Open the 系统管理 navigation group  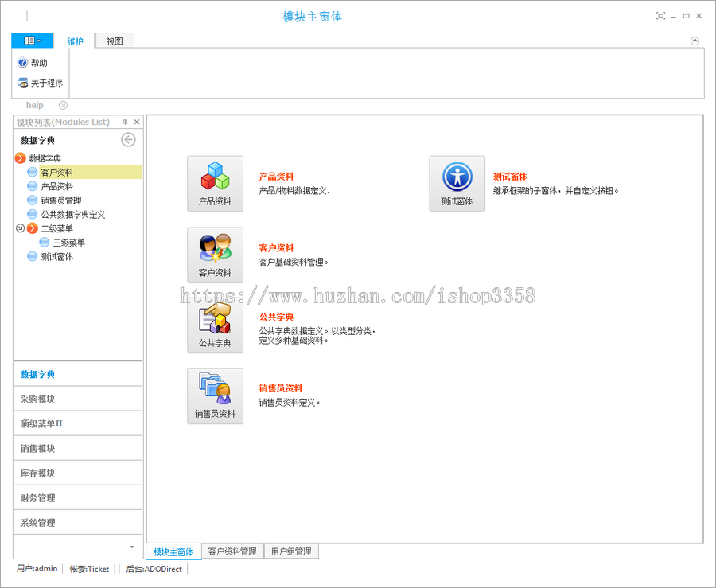pyautogui.click(x=78, y=522)
